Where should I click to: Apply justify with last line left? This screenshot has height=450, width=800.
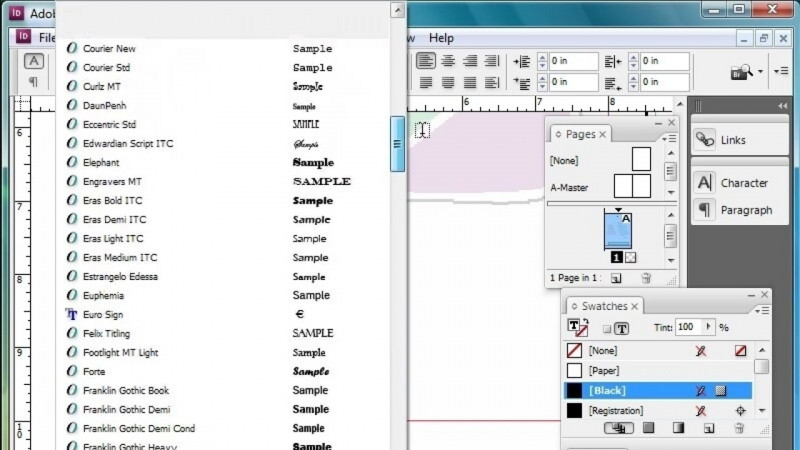click(426, 82)
